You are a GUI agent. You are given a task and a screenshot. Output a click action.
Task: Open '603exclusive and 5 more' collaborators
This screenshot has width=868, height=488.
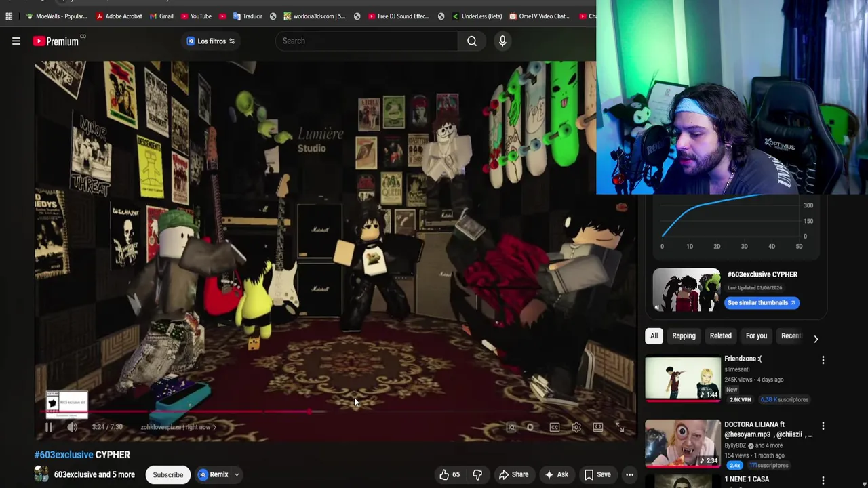tap(94, 474)
